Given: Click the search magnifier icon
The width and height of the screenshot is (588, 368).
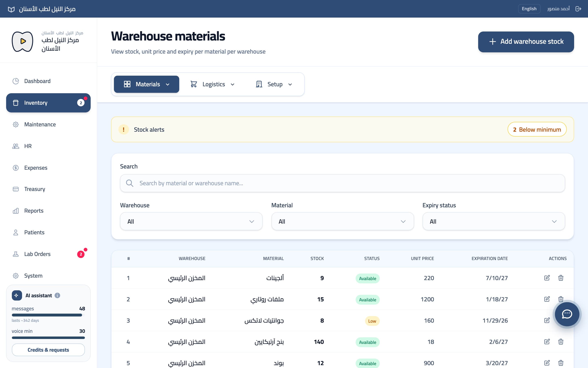Looking at the screenshot, I should click(x=129, y=183).
